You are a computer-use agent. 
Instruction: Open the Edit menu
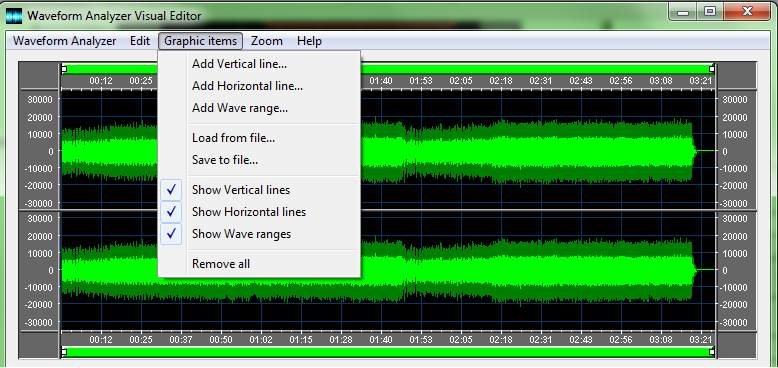(x=140, y=41)
